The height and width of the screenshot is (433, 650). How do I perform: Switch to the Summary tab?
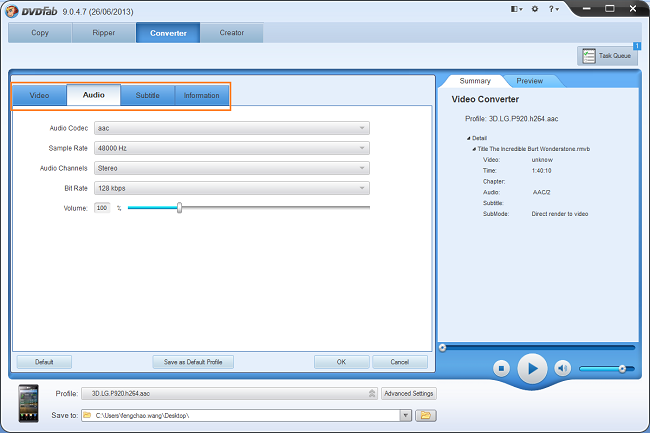[x=475, y=81]
